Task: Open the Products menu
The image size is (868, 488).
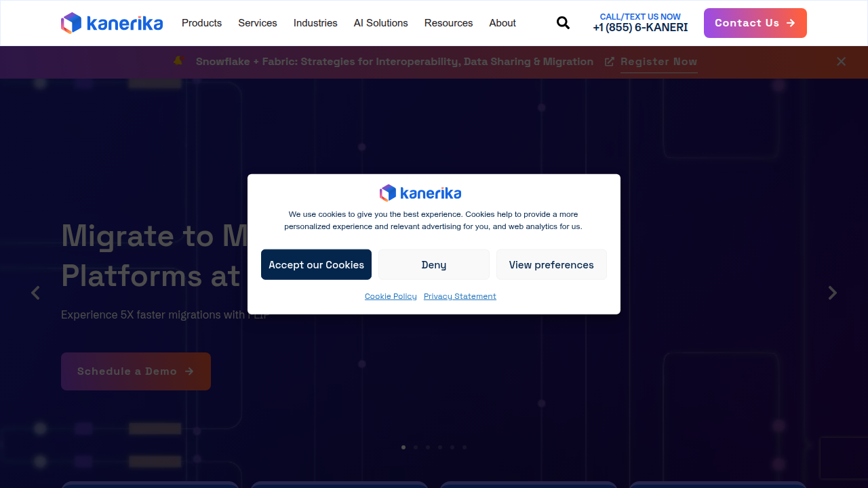Action: (x=201, y=23)
